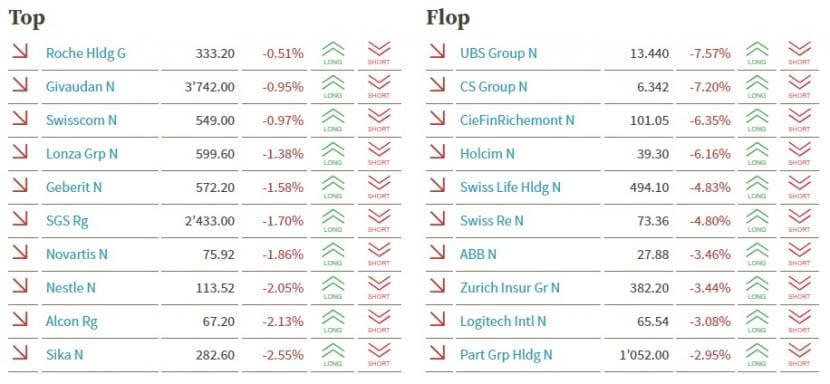Click the red trend arrow beside ABB N

pyautogui.click(x=437, y=252)
